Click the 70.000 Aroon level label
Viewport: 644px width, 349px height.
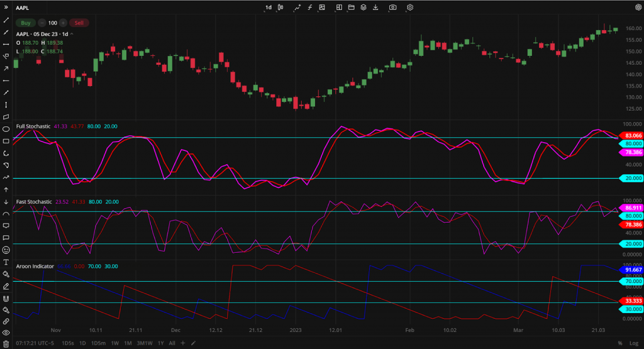(631, 281)
